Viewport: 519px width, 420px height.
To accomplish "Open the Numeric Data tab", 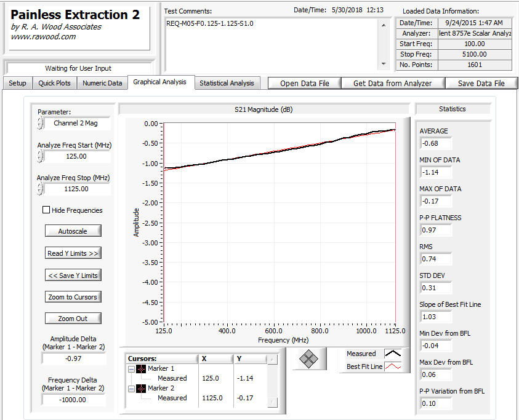I will [x=102, y=83].
